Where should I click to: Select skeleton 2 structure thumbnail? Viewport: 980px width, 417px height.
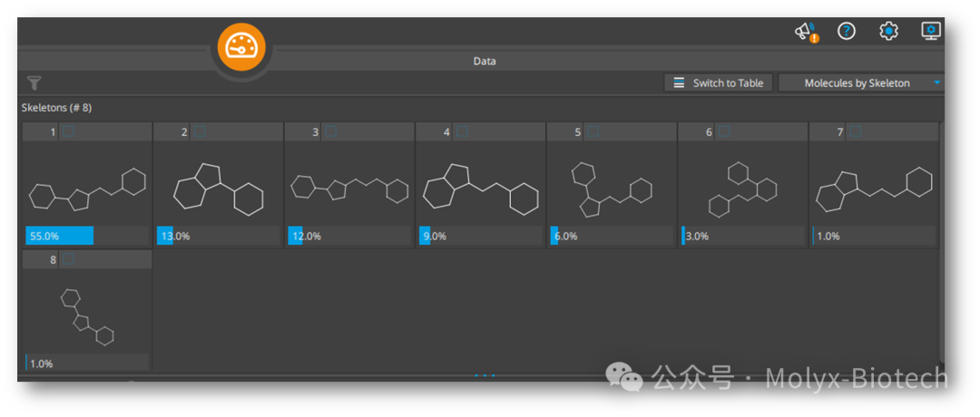tap(219, 189)
